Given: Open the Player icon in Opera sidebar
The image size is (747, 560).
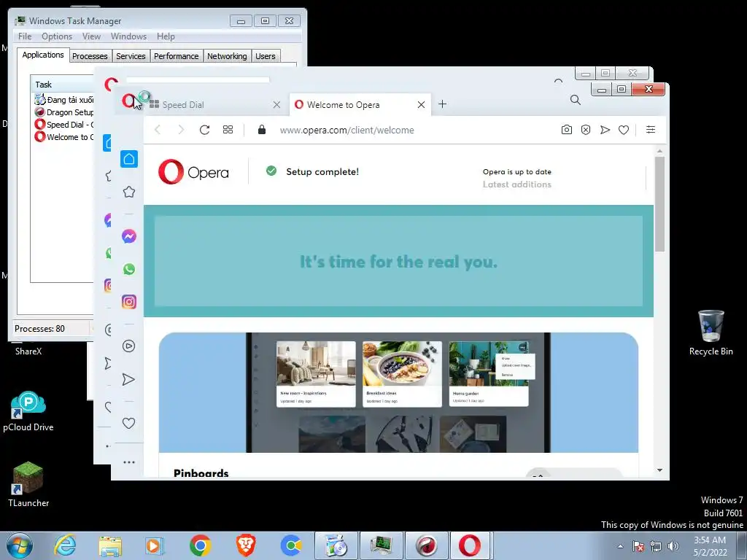Looking at the screenshot, I should [128, 346].
